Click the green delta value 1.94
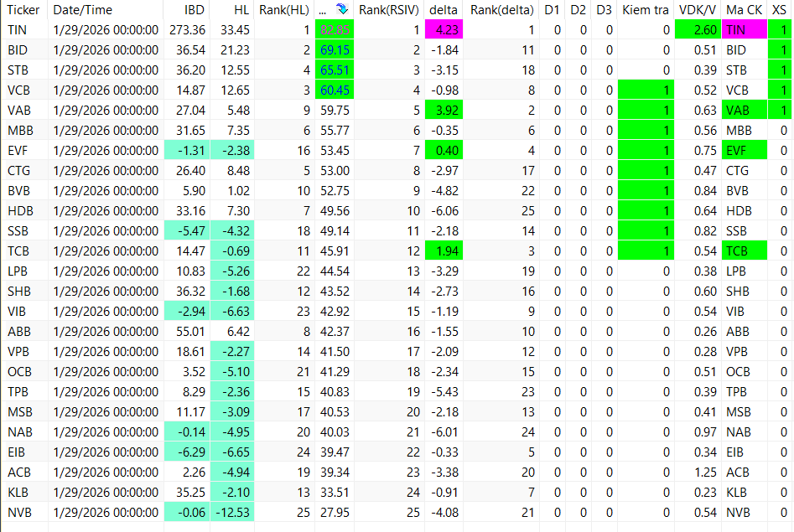This screenshot has width=794, height=532. [x=444, y=251]
